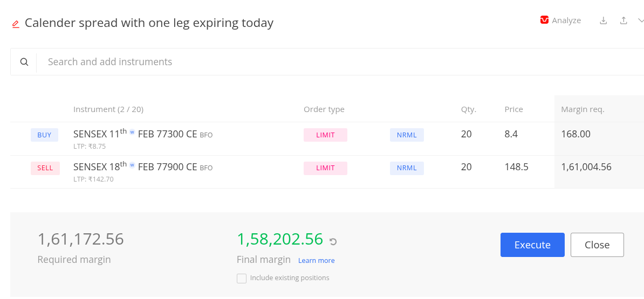Open the Learn more link
Viewport: 644px width, 299px height.
click(316, 260)
